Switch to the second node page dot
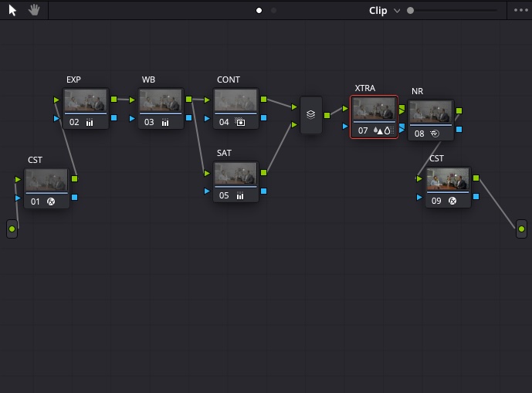Screen dimensions: 532x393 click(x=273, y=11)
